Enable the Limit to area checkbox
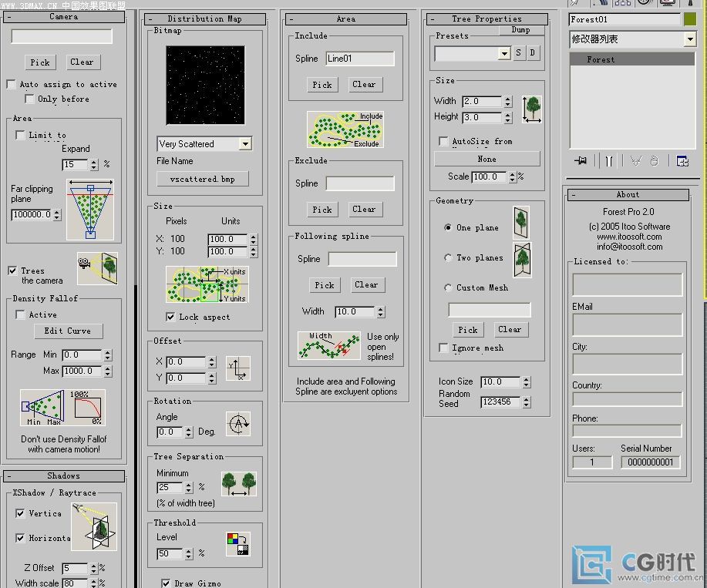This screenshot has height=588, width=707. click(20, 135)
